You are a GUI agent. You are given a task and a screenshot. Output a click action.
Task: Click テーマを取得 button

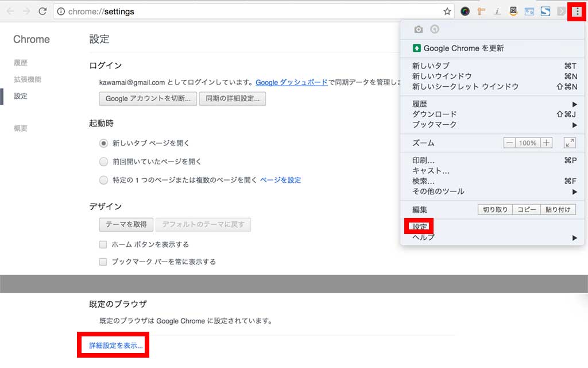tap(126, 225)
